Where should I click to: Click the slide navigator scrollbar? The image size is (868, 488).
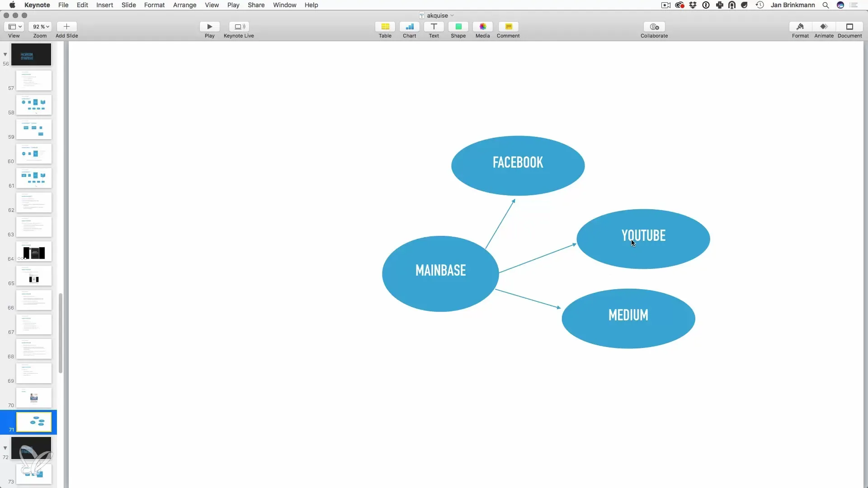pos(61,333)
